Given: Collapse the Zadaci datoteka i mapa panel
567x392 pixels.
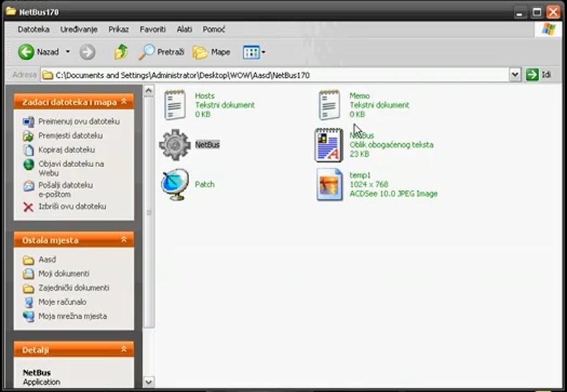Looking at the screenshot, I should 124,102.
